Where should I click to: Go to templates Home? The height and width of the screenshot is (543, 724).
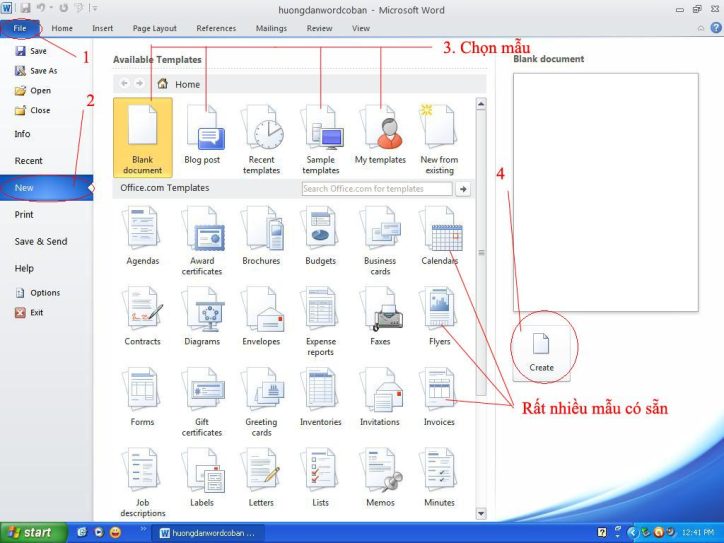pyautogui.click(x=179, y=84)
